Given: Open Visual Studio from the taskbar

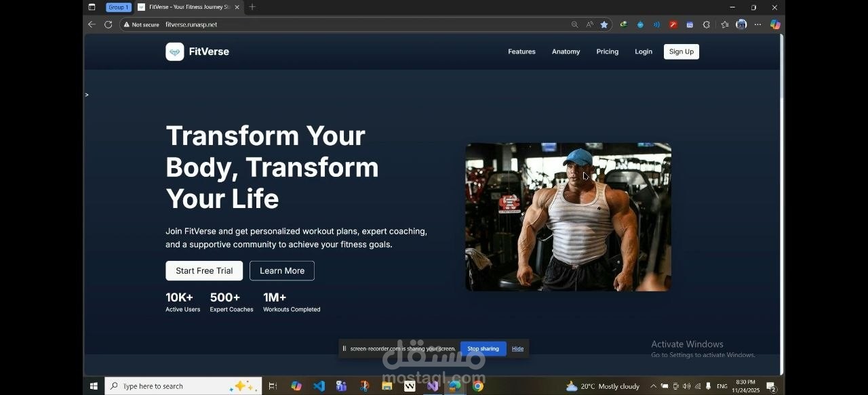Looking at the screenshot, I should [433, 386].
